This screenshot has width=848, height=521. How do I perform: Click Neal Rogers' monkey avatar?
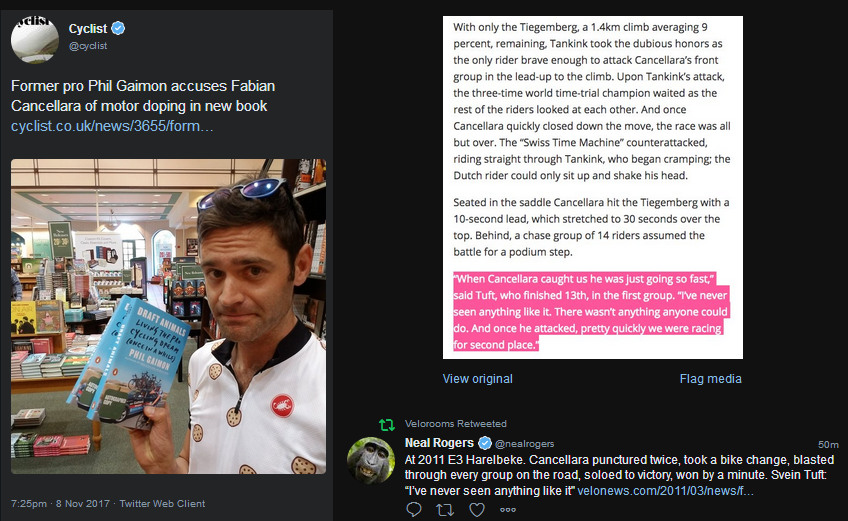pyautogui.click(x=370, y=461)
